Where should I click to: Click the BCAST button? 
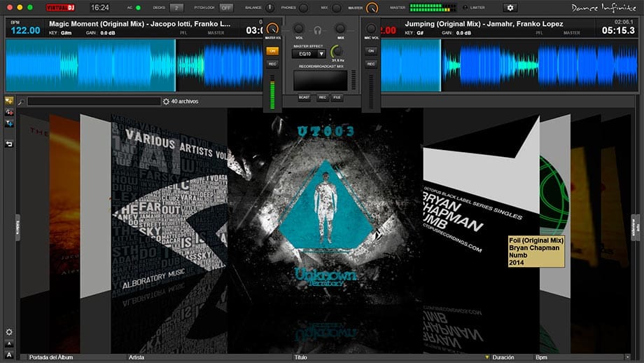click(304, 97)
